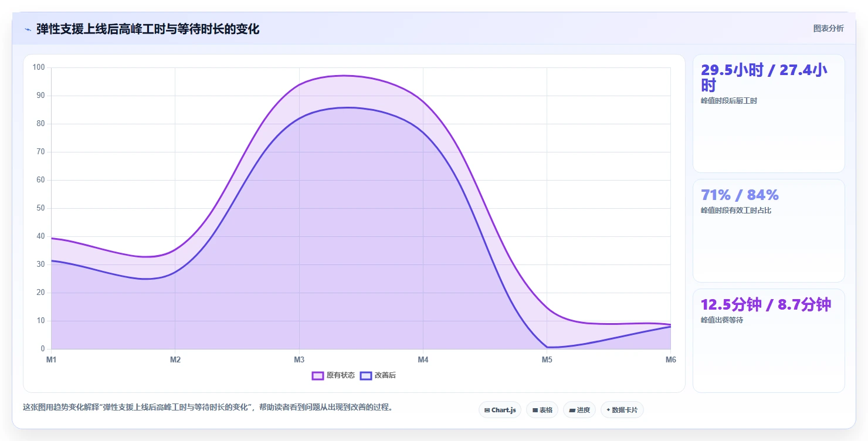Click the purple 原有状态 legend swatch
Viewport: 868px width, 441px height.
(x=318, y=375)
